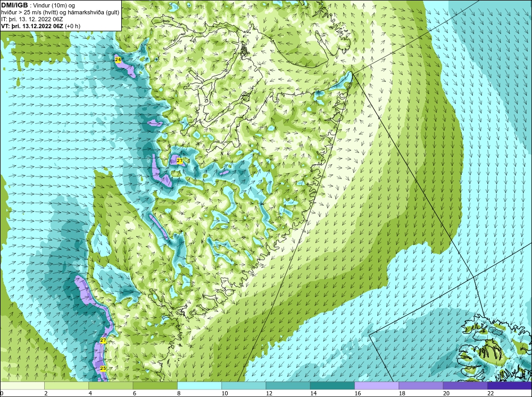
Task: Select the 18–20 m/s purple legend swatch
Action: click(421, 386)
